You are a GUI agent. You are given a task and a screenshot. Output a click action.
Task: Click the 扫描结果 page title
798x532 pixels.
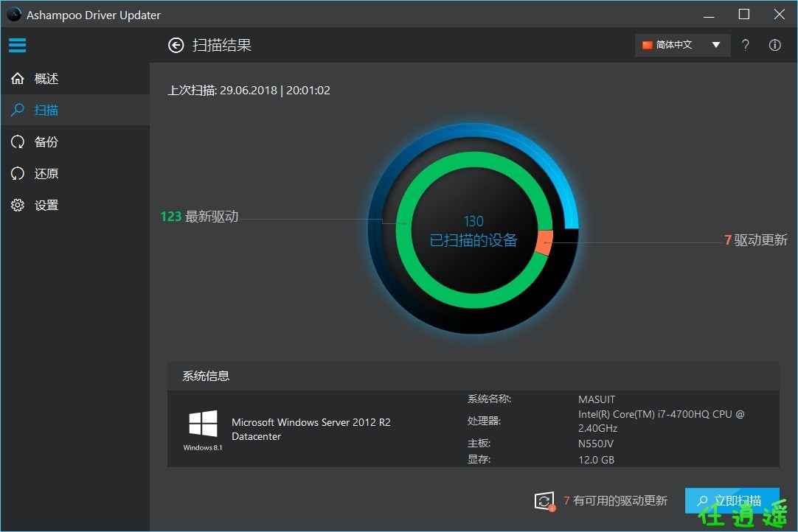pyautogui.click(x=222, y=45)
